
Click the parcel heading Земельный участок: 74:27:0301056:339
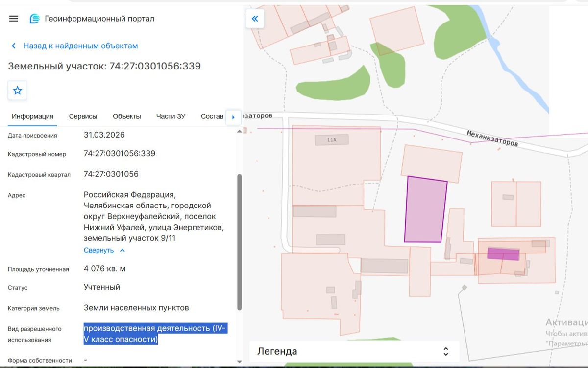[104, 66]
